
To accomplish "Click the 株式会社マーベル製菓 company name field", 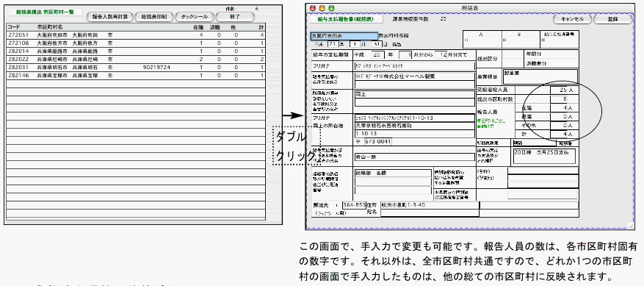I will click(414, 76).
